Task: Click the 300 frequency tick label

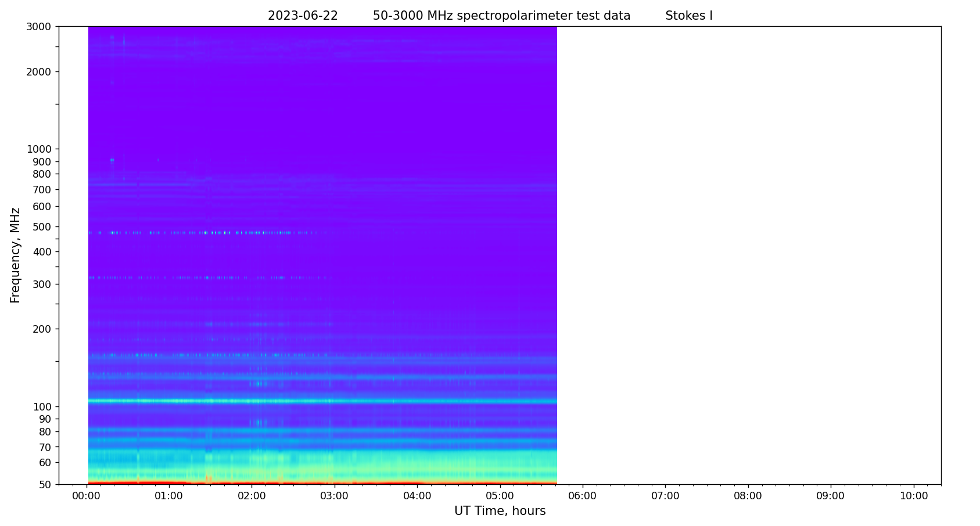Action: pyautogui.click(x=42, y=284)
